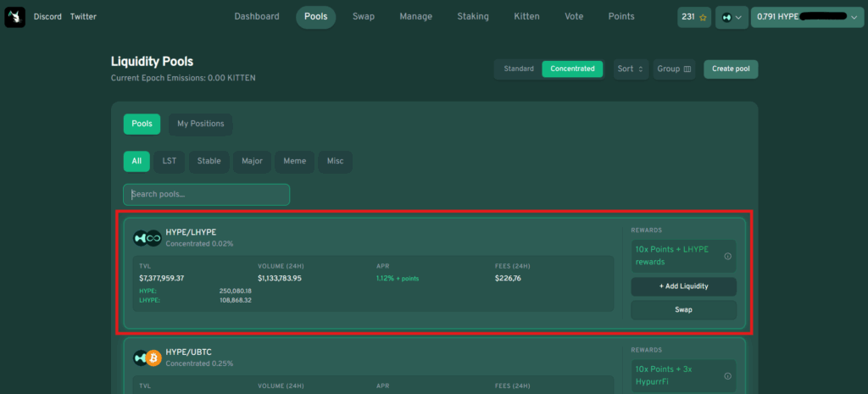
Task: Switch to Concentrated pool type
Action: (x=572, y=69)
